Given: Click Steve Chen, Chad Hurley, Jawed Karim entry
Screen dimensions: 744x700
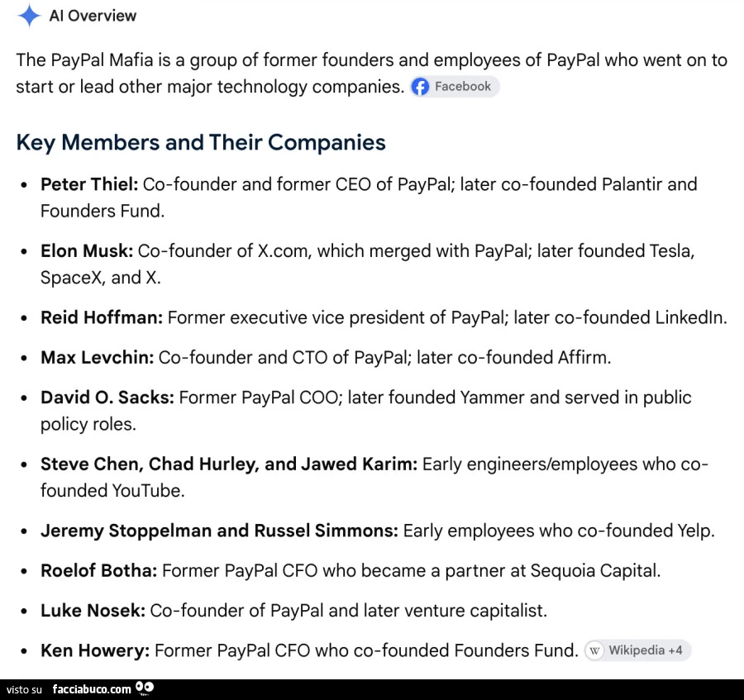Looking at the screenshot, I should pyautogui.click(x=229, y=464).
